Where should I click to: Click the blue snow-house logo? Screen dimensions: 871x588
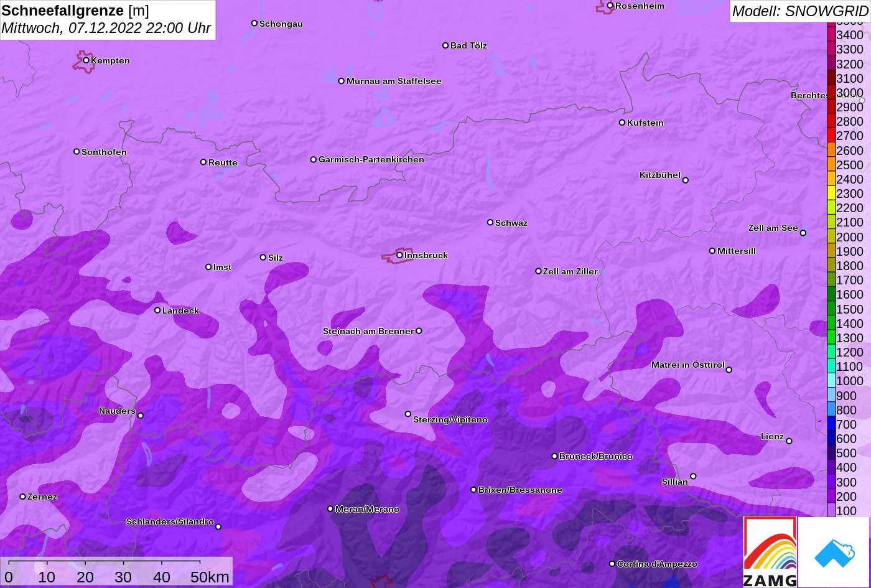tap(834, 553)
